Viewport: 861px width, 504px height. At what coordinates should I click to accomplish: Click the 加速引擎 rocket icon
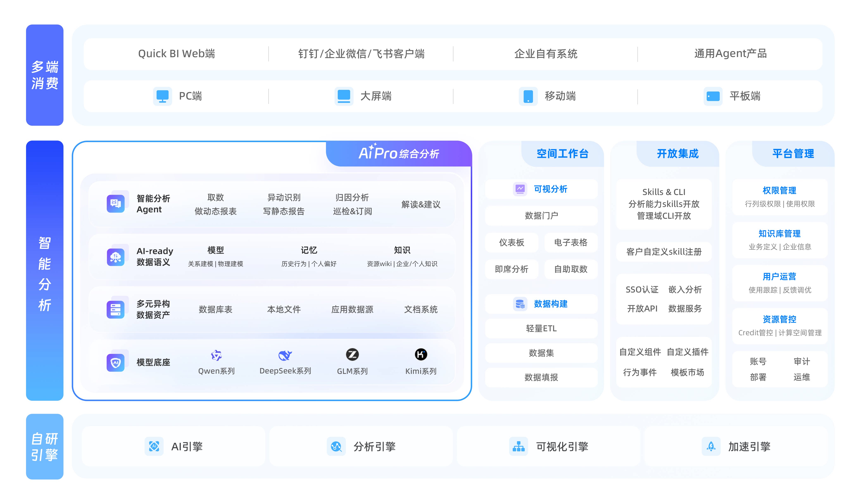(x=711, y=446)
